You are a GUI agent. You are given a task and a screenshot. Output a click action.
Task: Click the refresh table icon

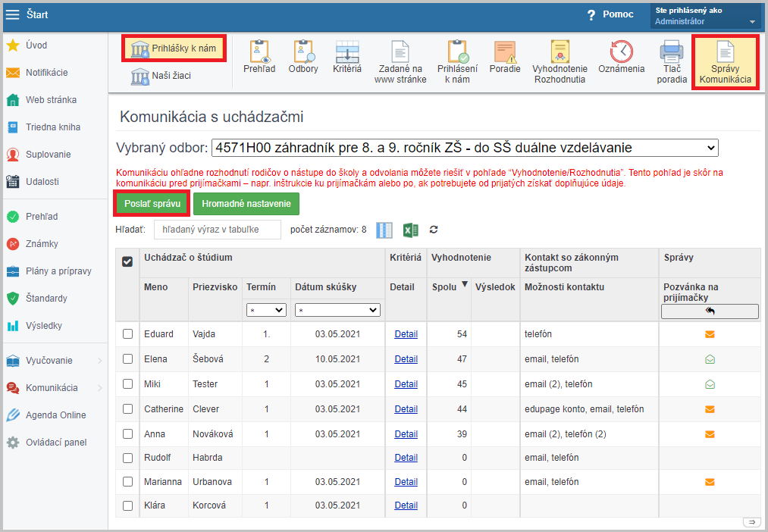(434, 230)
